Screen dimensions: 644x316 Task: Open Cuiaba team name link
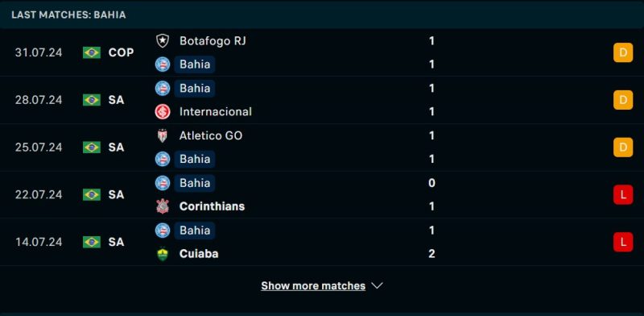(199, 253)
